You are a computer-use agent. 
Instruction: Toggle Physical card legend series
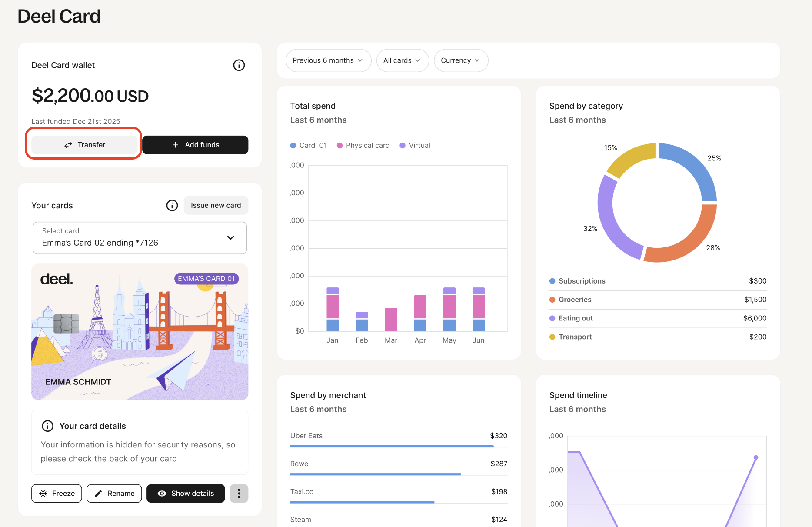363,146
